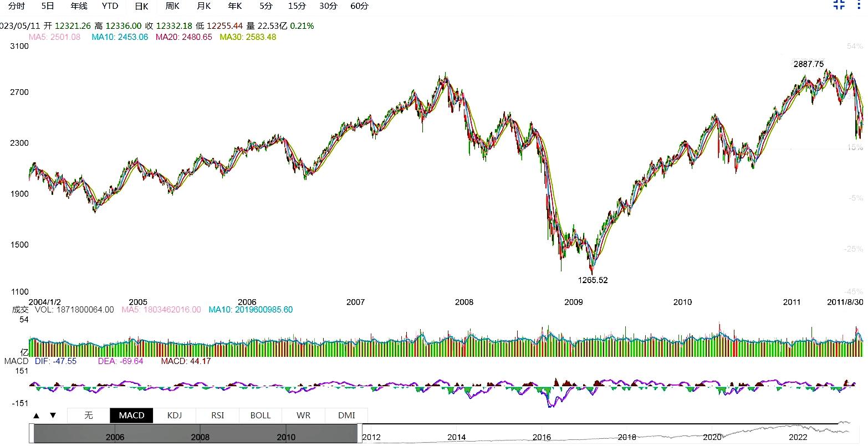Viewport: 868px width, 446px height.
Task: Click the DEA: -69.64 value
Action: [x=120, y=361]
